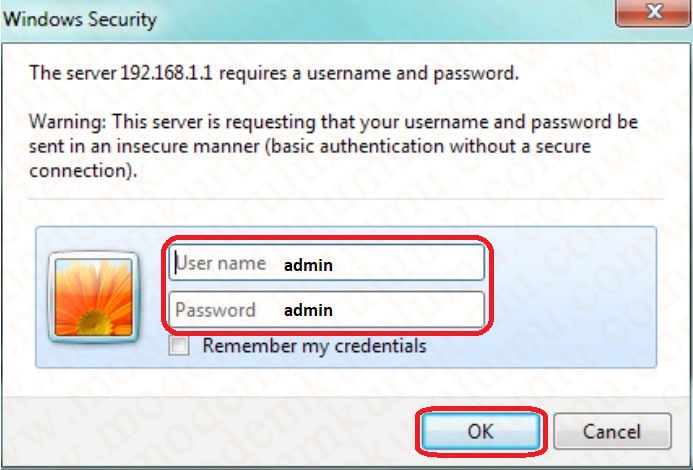Focus the Password input field
Image resolution: width=693 pixels, height=470 pixels.
[327, 310]
